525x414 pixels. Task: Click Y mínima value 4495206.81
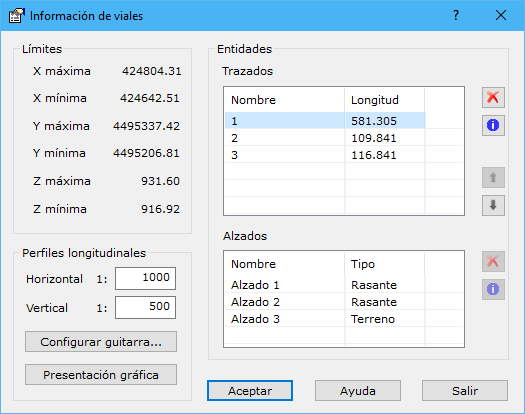pos(146,153)
